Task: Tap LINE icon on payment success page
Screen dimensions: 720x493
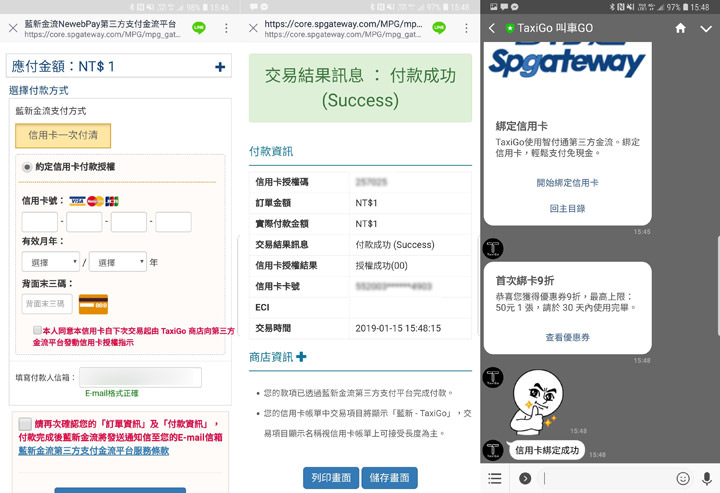Action: coord(439,28)
